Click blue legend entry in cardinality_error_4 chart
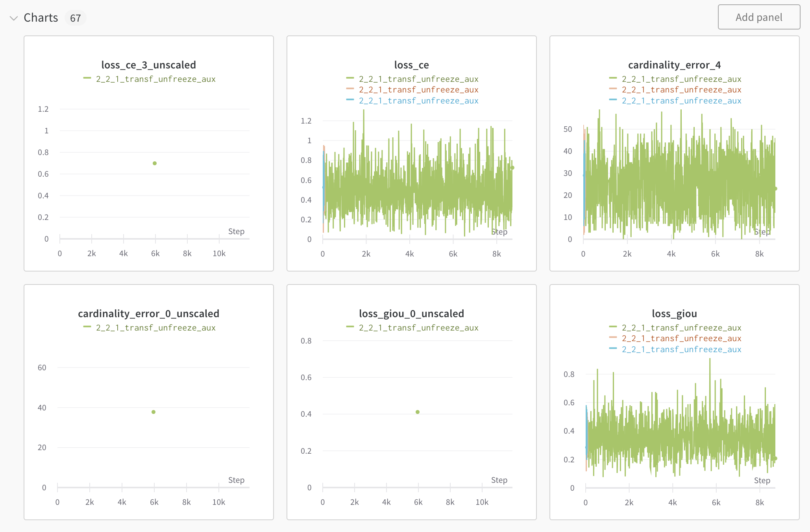The width and height of the screenshot is (810, 532). click(681, 101)
